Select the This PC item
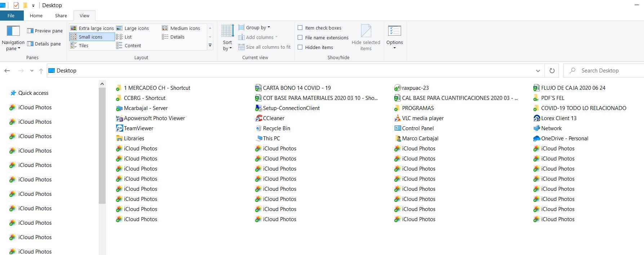Screen dimensions: 644x255 267,138
